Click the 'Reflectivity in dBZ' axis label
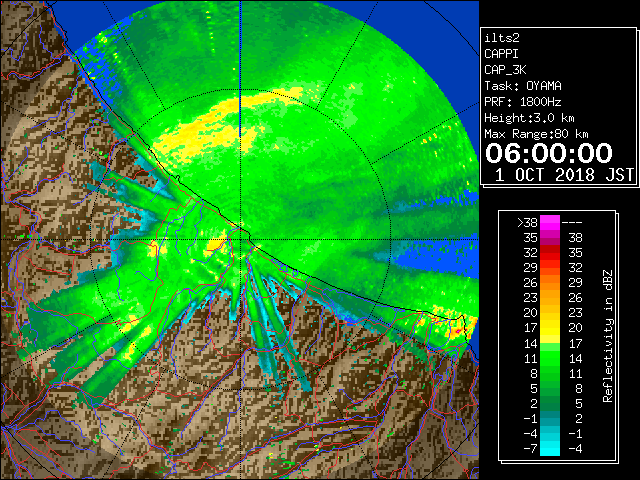The image size is (640, 480). point(608,336)
